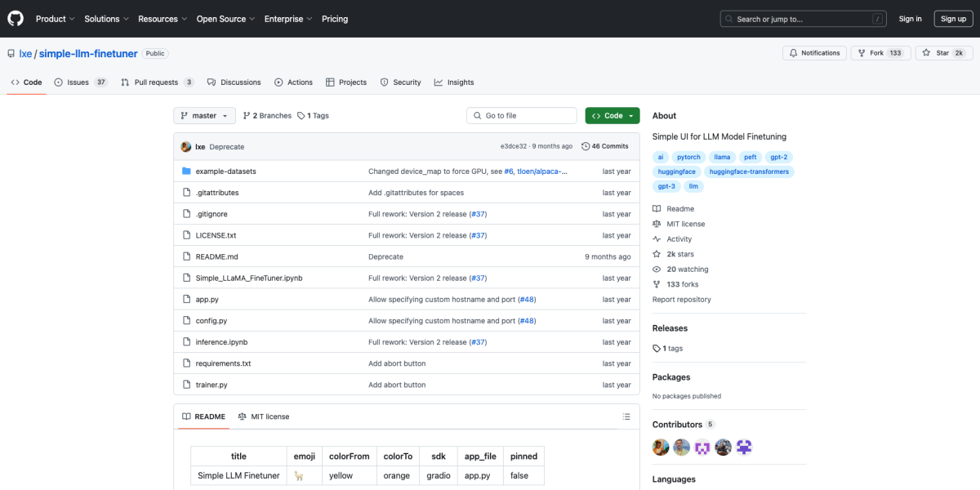Open the example-datasets folder
This screenshot has height=490, width=980.
(x=225, y=171)
